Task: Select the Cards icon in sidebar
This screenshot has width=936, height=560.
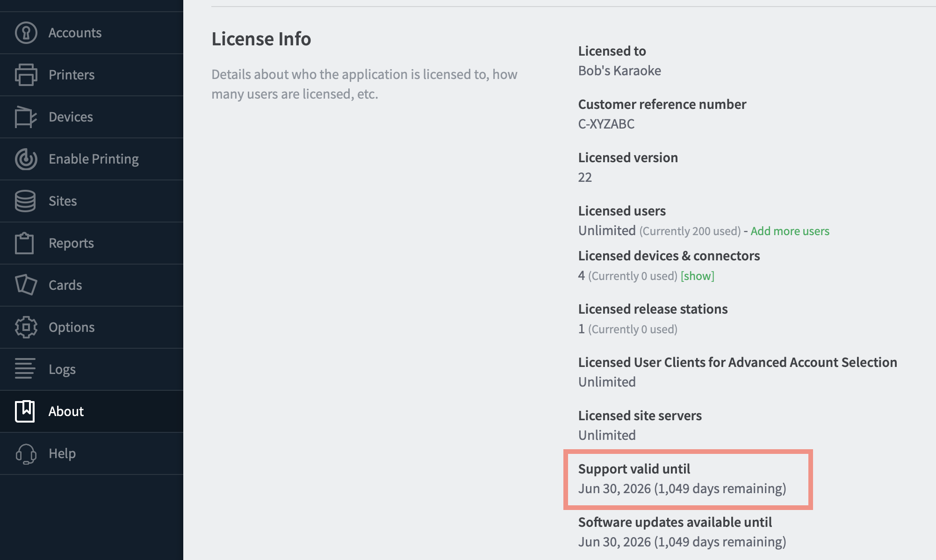Action: coord(26,285)
